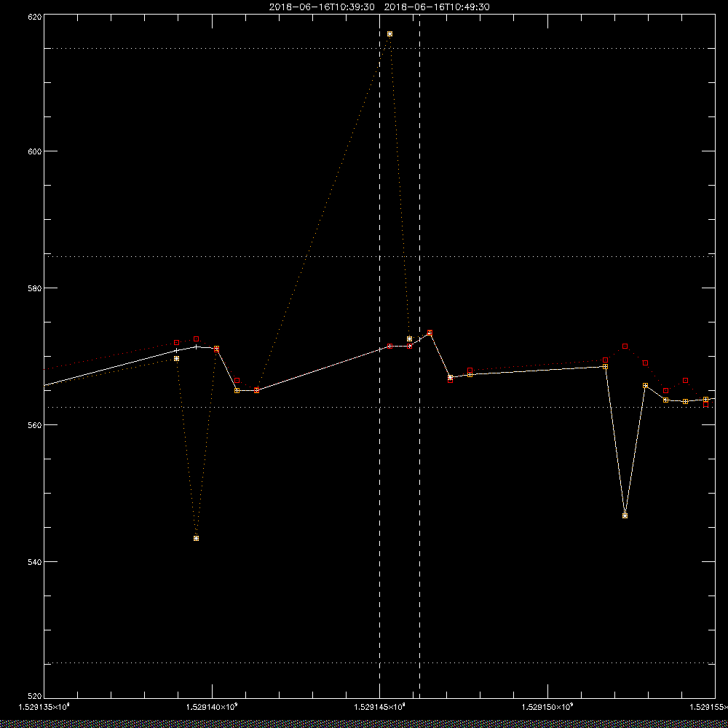Select the lowest dip data point near 543
Image resolution: width=728 pixels, height=728 pixels.
point(197,539)
